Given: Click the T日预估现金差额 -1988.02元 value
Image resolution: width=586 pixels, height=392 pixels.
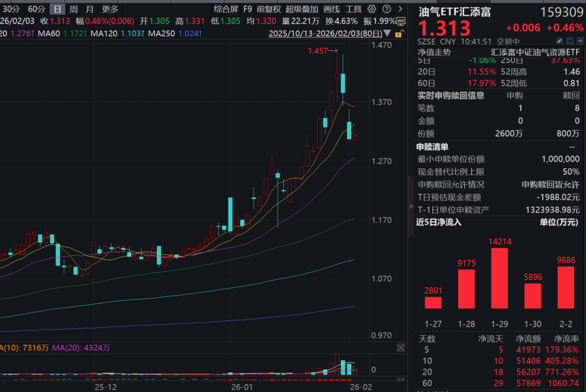Looking at the screenshot, I should (x=558, y=197).
